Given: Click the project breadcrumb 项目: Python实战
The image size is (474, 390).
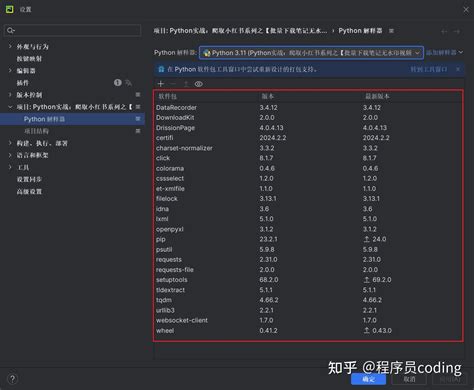Looking at the screenshot, I should click(240, 31).
